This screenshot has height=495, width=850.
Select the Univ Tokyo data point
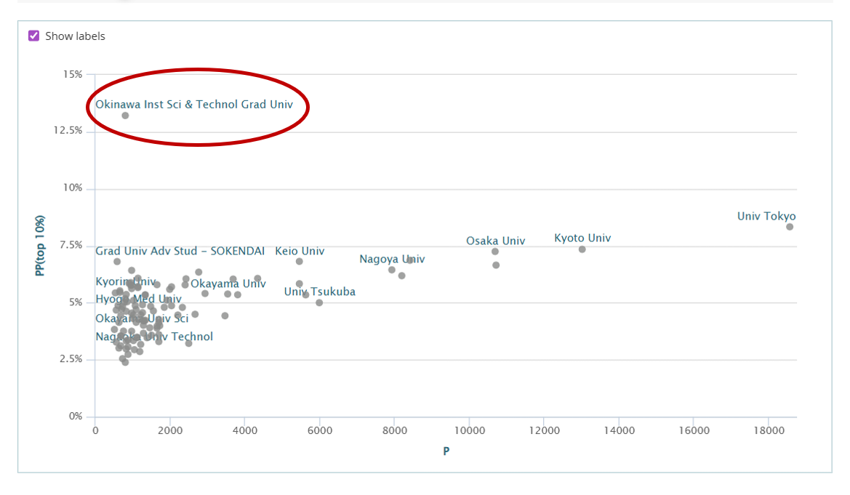click(790, 227)
